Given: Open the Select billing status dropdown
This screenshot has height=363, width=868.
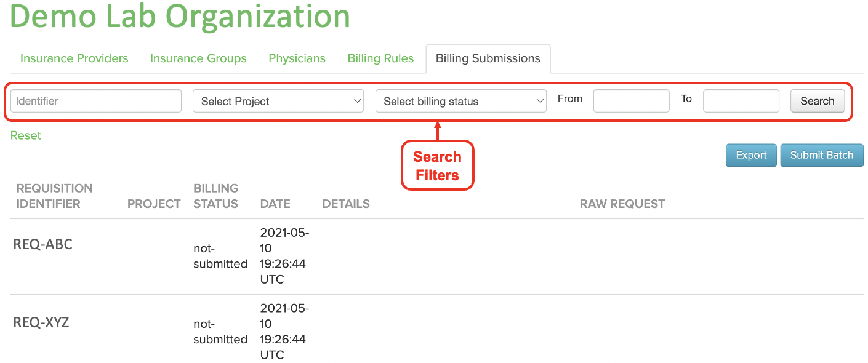Looking at the screenshot, I should click(x=461, y=101).
